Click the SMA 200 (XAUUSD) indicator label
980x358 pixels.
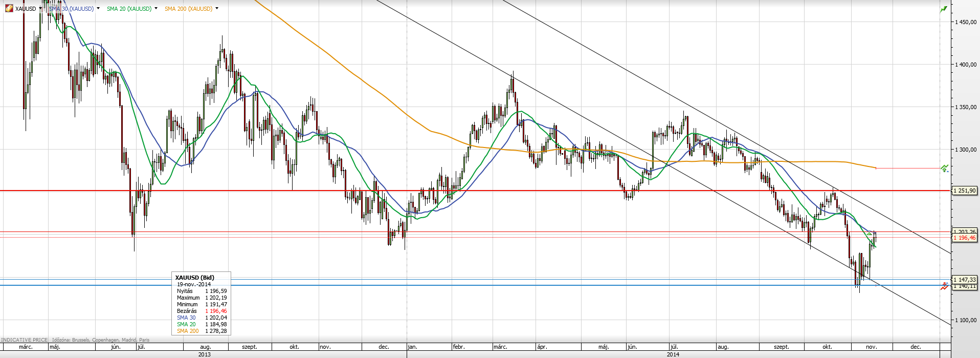189,9
